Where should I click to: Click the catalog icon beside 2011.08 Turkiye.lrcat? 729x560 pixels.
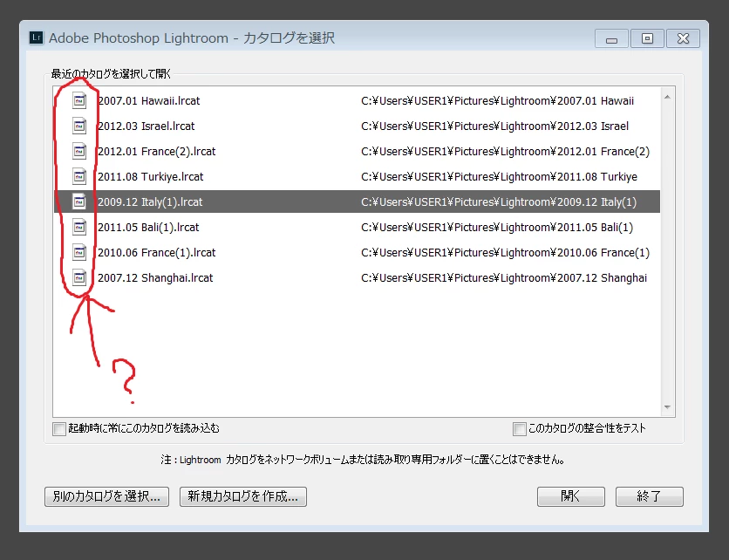(x=79, y=176)
